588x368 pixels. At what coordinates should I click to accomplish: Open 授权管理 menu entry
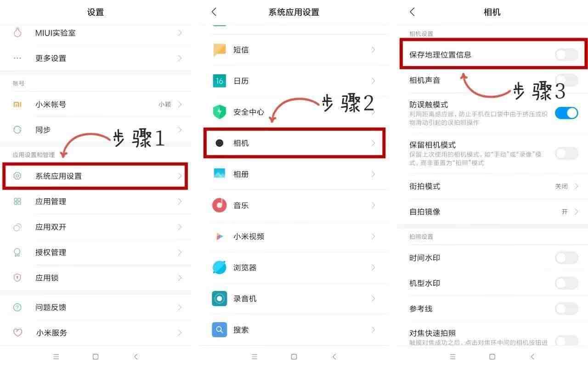click(x=96, y=252)
